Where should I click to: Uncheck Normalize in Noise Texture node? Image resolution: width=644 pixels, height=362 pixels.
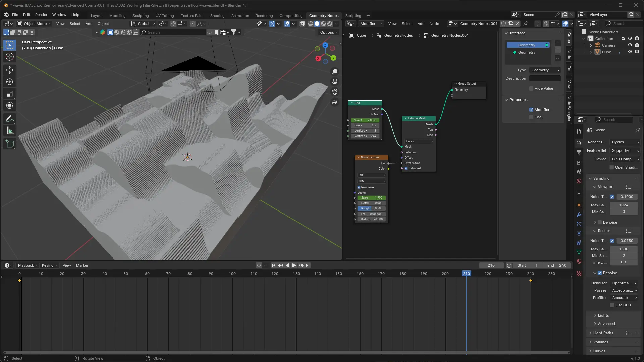(x=359, y=187)
